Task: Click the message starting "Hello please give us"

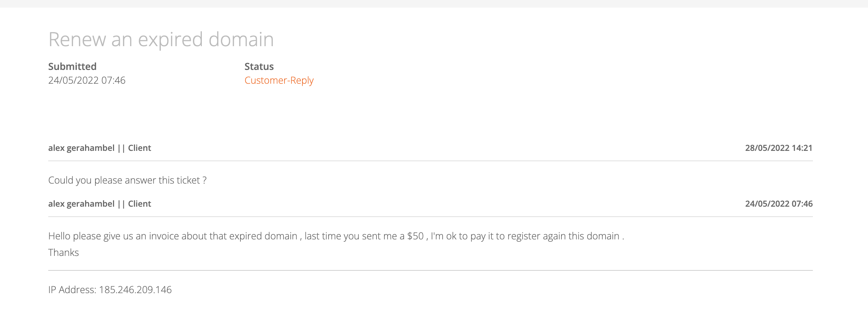Action: [336, 236]
